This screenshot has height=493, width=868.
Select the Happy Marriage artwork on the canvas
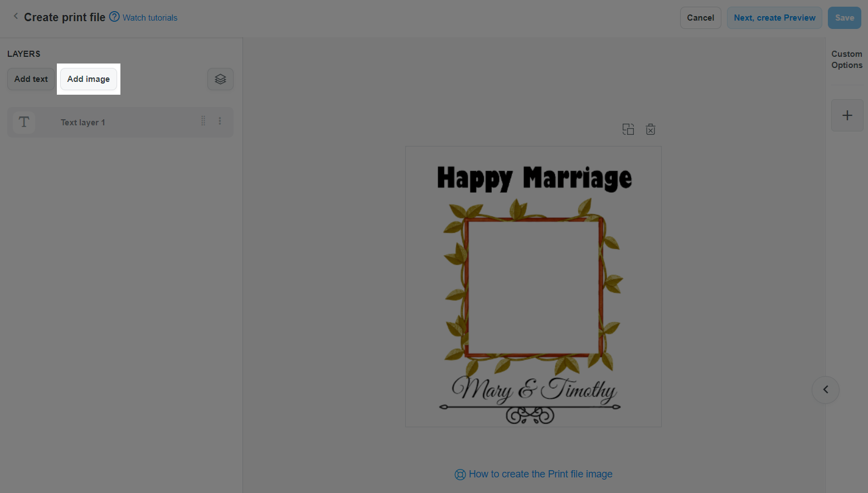[534, 287]
